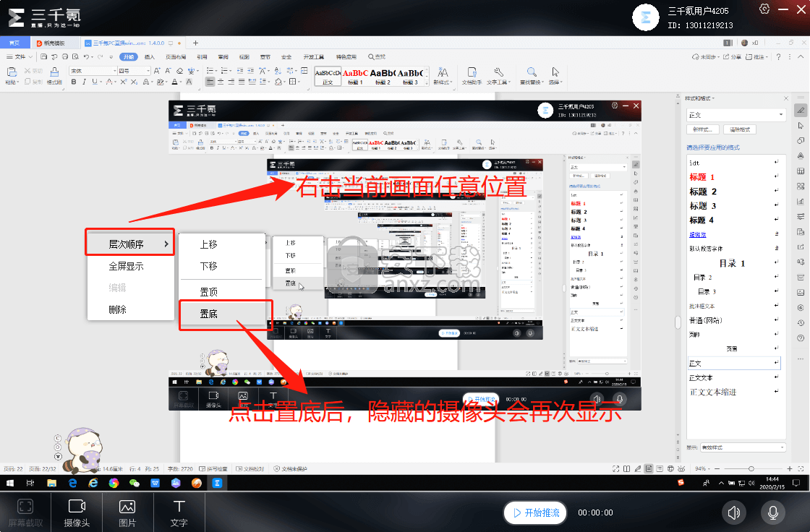810x532 pixels.
Task: Open File Explorer from the taskbar
Action: coord(51,483)
